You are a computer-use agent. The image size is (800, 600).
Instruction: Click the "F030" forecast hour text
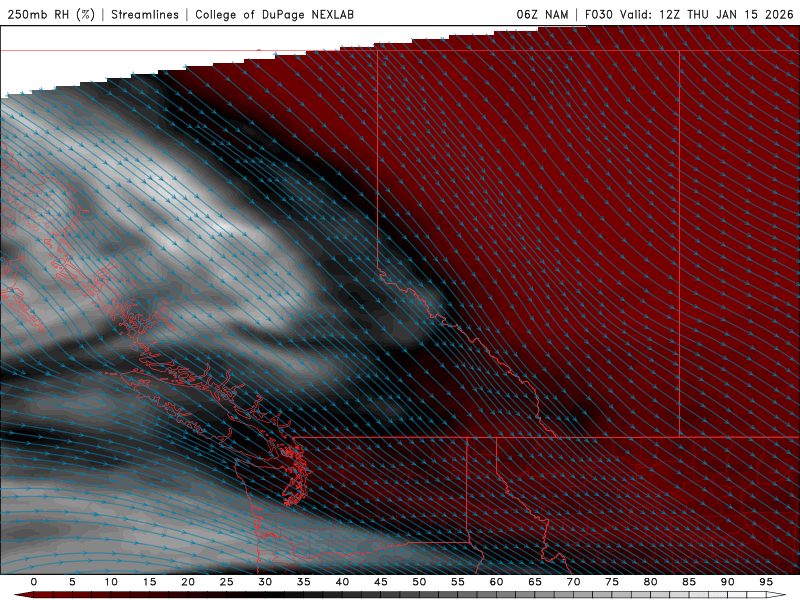(598, 14)
